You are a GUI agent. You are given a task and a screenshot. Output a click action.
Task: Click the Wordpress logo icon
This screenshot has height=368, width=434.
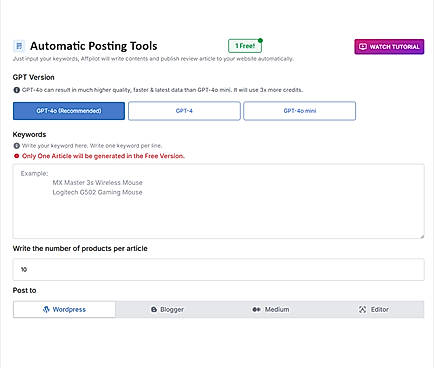tap(46, 309)
